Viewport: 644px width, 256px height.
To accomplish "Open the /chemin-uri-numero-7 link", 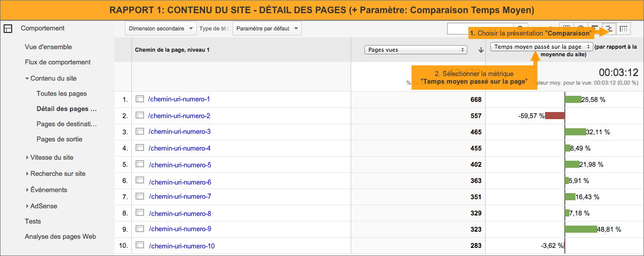I will pos(179,197).
